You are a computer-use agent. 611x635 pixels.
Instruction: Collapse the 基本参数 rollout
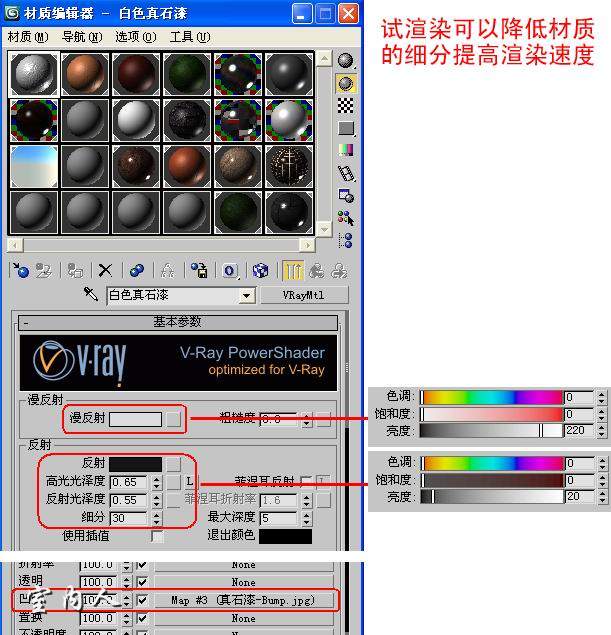click(178, 322)
